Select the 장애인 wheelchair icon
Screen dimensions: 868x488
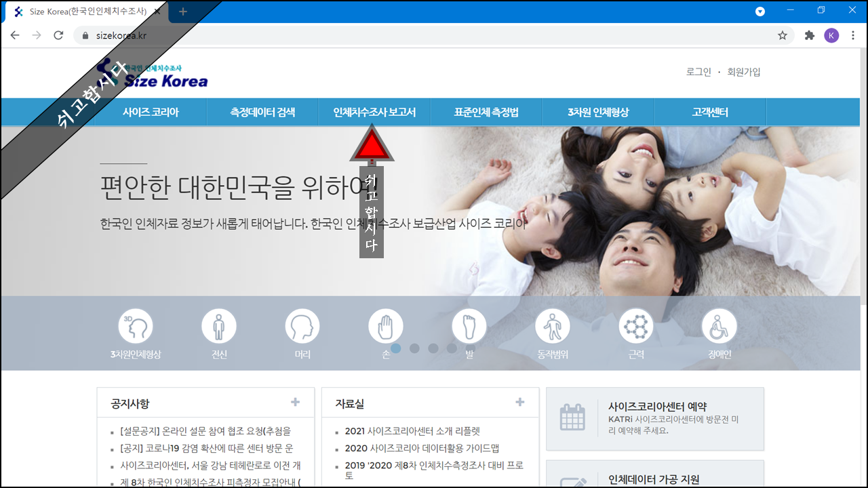click(x=719, y=326)
